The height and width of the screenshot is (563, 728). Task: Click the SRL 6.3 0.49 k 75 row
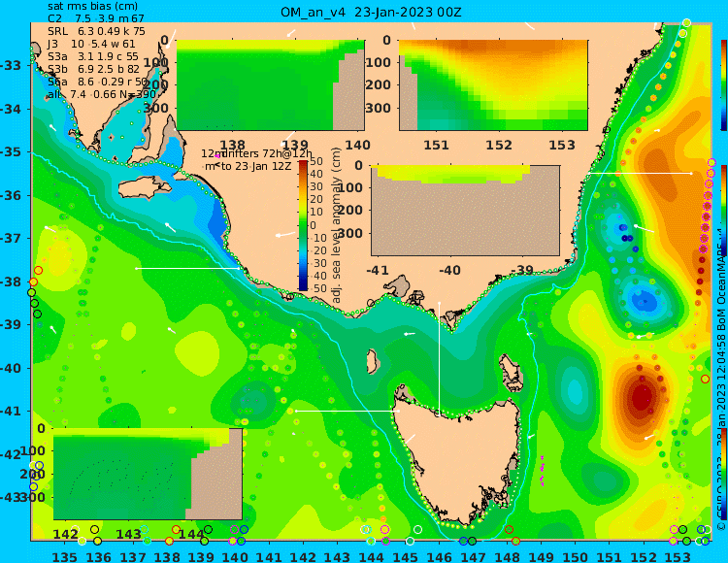pos(96,31)
